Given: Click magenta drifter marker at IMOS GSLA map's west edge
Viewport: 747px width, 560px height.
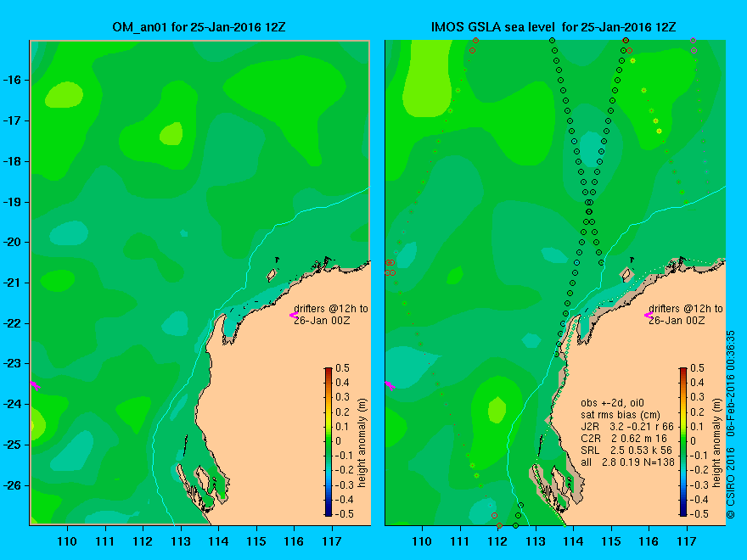Looking at the screenshot, I should click(x=390, y=385).
